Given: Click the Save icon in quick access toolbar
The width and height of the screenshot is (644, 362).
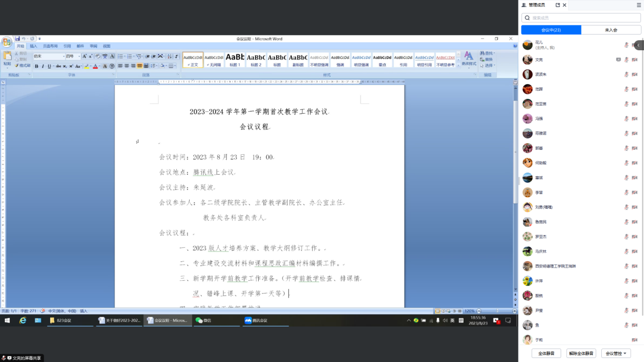Looking at the screenshot, I should point(17,39).
